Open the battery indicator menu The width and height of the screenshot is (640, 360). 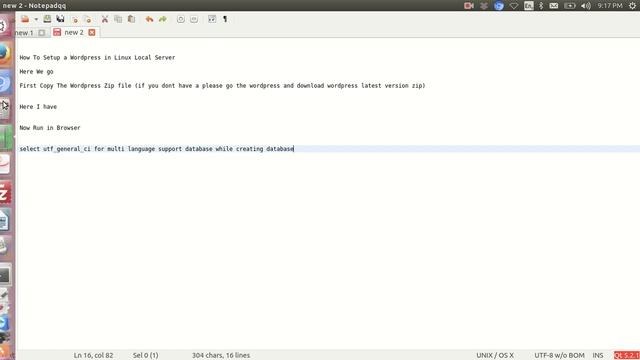[x=569, y=6]
